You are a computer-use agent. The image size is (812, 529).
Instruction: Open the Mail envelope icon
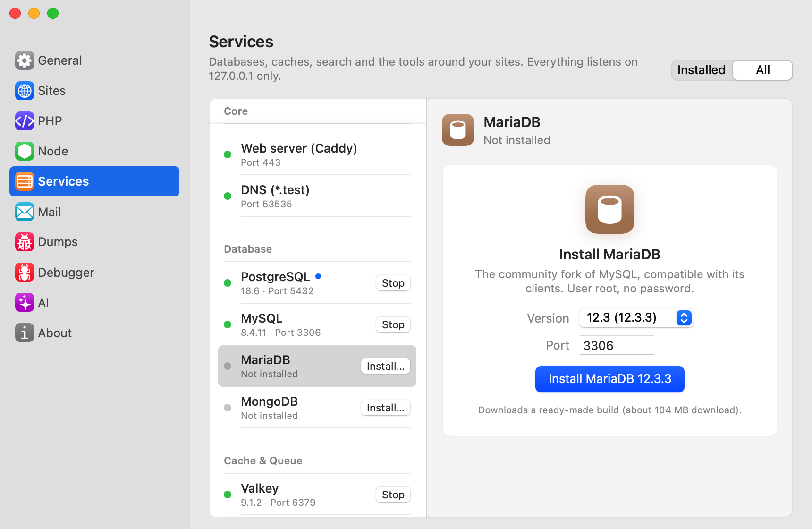[x=25, y=212]
